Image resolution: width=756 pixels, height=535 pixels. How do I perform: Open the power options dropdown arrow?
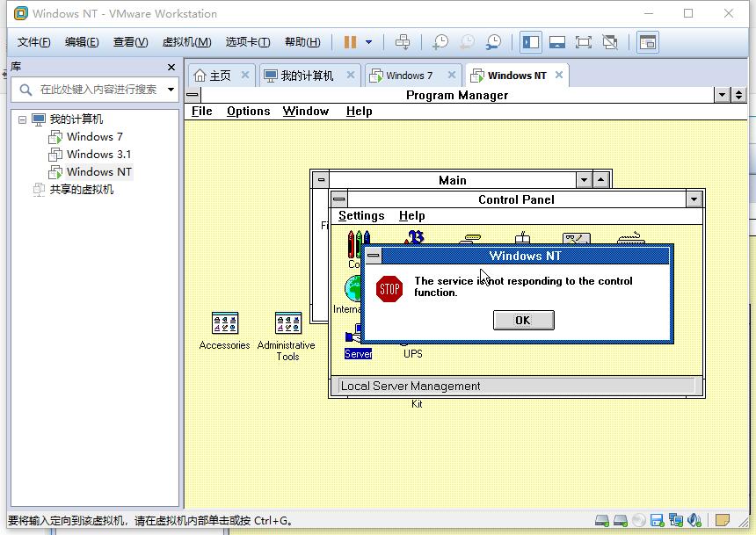[369, 42]
